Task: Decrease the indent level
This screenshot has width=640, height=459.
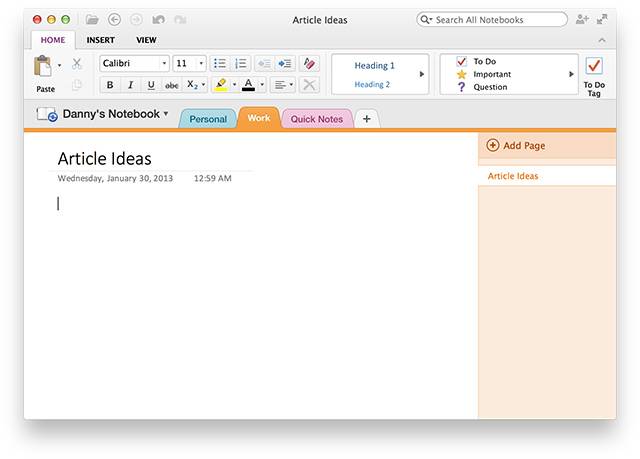Action: click(x=264, y=64)
